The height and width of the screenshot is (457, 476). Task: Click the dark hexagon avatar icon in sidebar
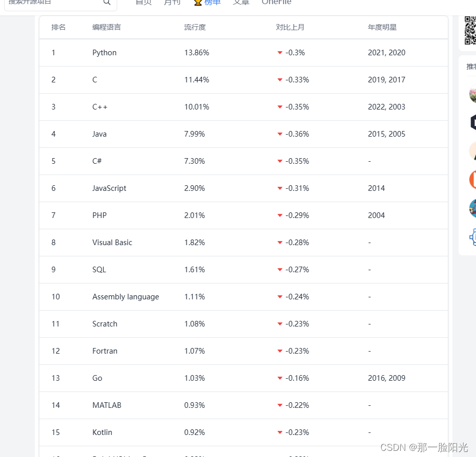point(472,122)
